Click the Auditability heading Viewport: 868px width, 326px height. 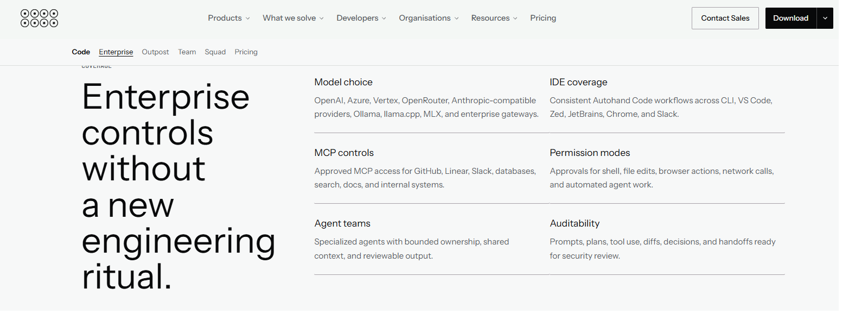tap(575, 223)
